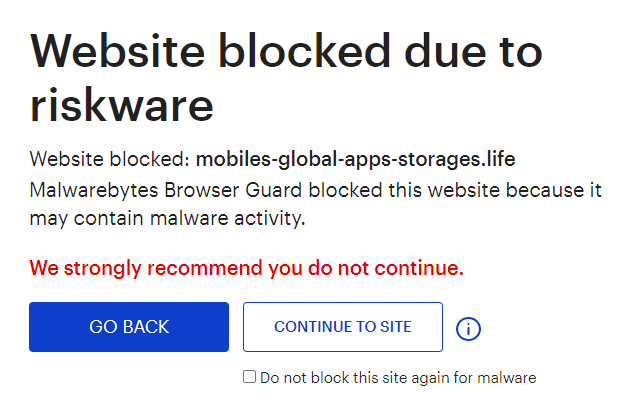Choose the outlined CONTINUE TO SITE option
This screenshot has height=407, width=620.
pos(343,327)
